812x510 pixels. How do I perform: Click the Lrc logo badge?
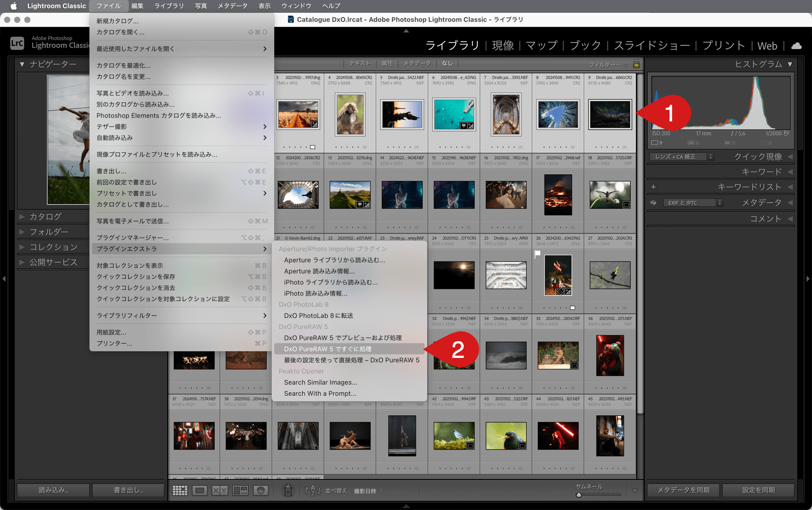(x=17, y=43)
